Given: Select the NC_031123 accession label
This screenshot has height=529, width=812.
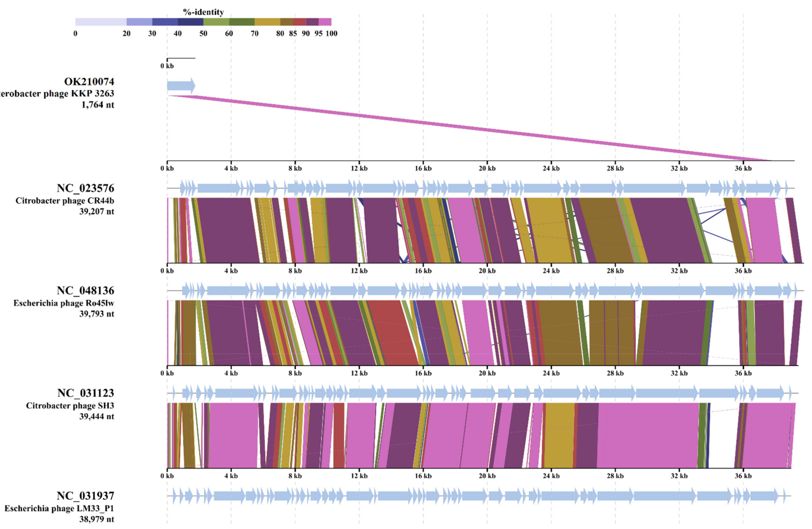Looking at the screenshot, I should 85,393.
